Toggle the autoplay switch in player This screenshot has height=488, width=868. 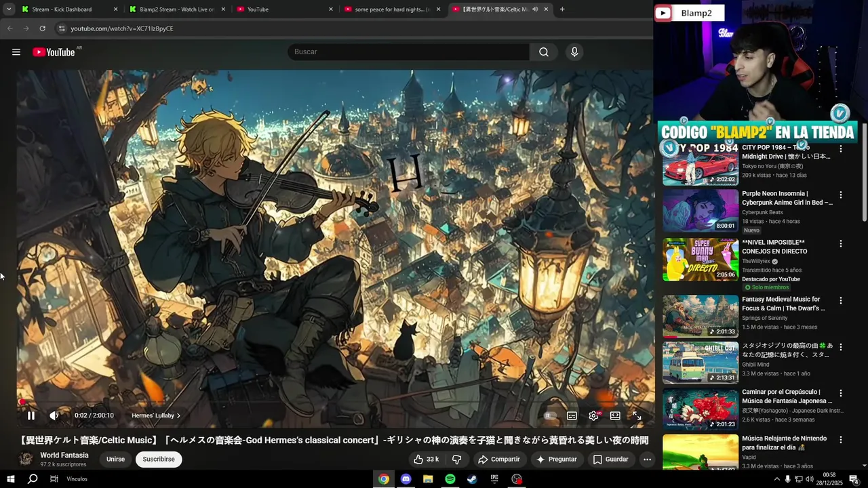[550, 415]
